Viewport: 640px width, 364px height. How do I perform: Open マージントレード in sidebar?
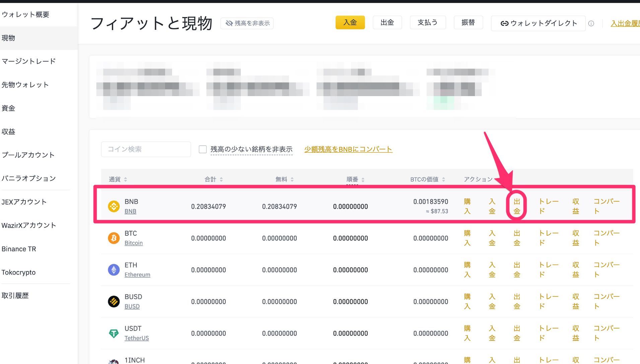click(28, 61)
